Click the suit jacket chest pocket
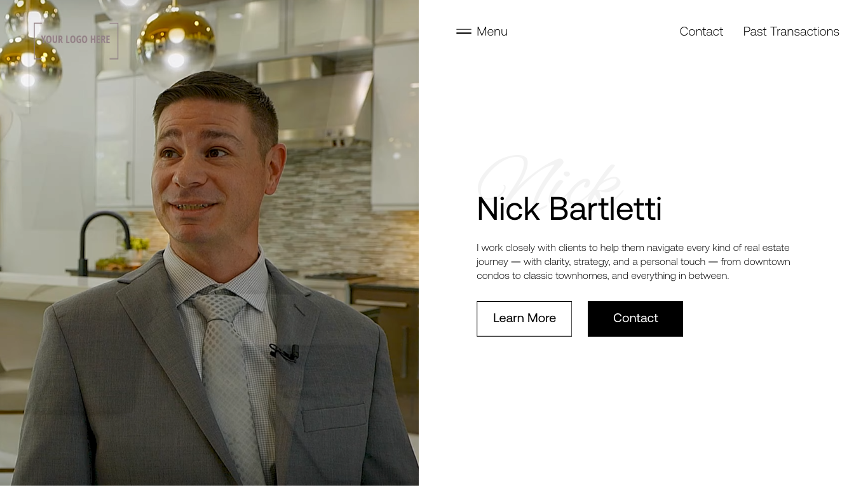Image resolution: width=868 pixels, height=488 pixels. click(334, 416)
